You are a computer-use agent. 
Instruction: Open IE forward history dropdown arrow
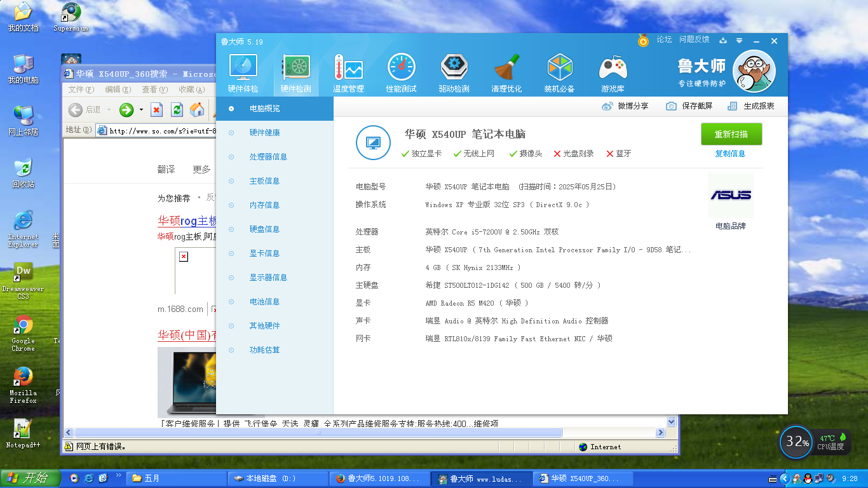[141, 110]
